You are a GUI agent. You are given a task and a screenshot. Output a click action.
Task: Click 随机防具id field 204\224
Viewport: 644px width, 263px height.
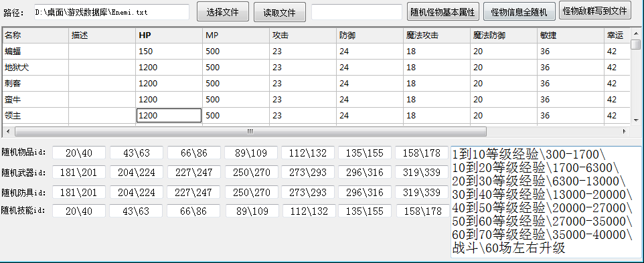click(137, 192)
